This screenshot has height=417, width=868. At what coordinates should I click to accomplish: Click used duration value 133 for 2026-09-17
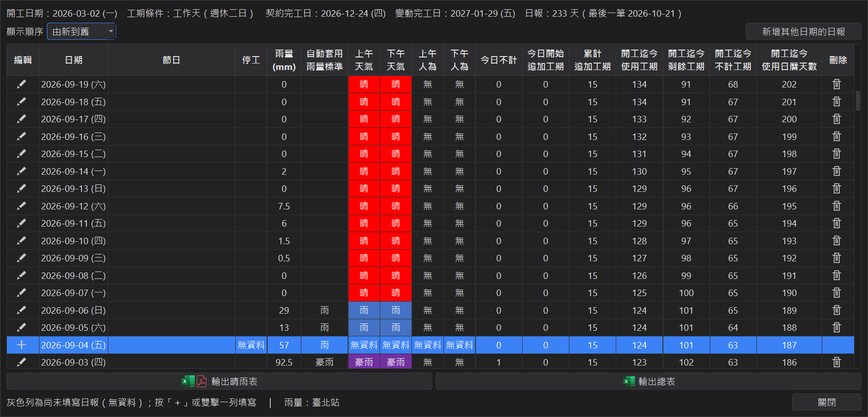(639, 119)
